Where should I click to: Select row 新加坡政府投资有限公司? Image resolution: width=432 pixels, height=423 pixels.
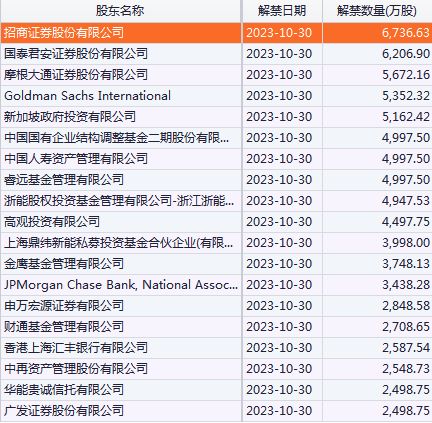pyautogui.click(x=216, y=117)
